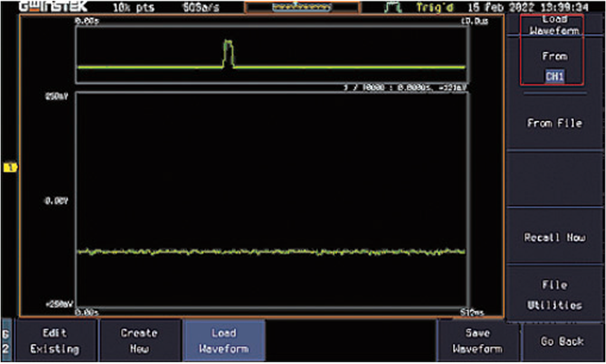Change source channel CH1 under From

[x=555, y=76]
